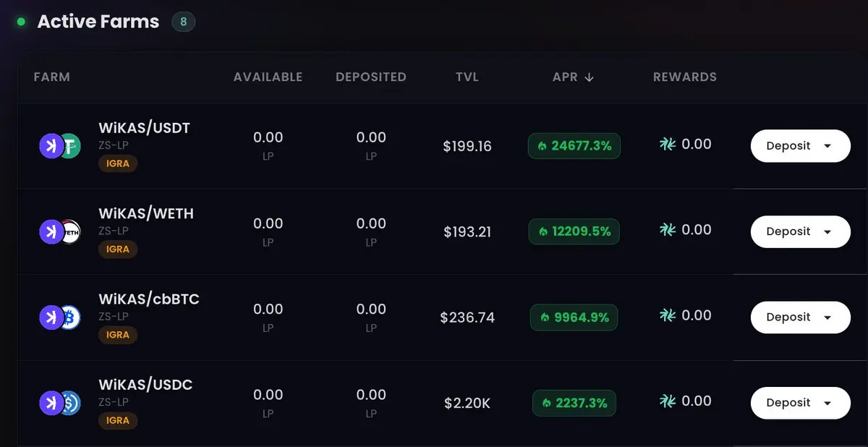Image resolution: width=868 pixels, height=447 pixels.
Task: Expand Deposit menu for WiKAS/USDC farm
Action: (x=800, y=403)
